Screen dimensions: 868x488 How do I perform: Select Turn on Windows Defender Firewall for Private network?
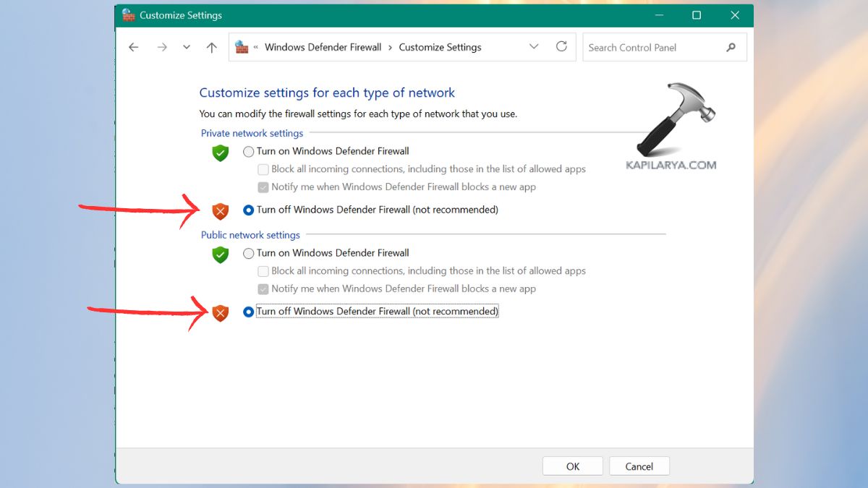coord(249,151)
